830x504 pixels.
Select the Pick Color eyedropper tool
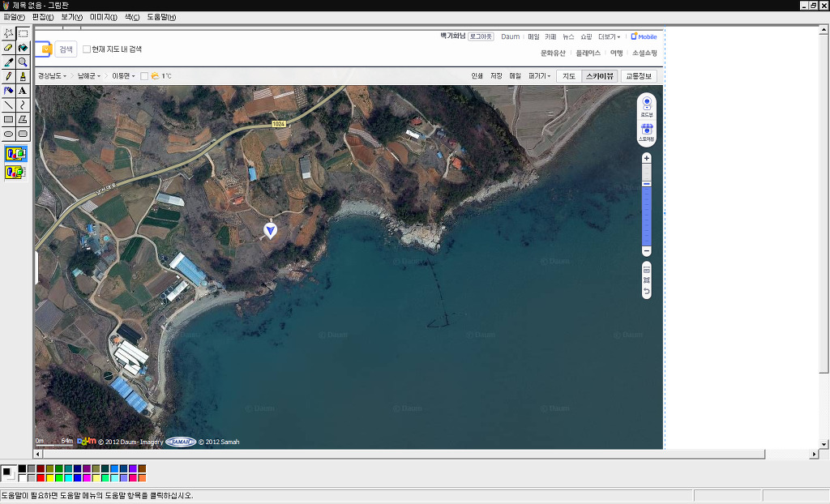click(x=8, y=62)
